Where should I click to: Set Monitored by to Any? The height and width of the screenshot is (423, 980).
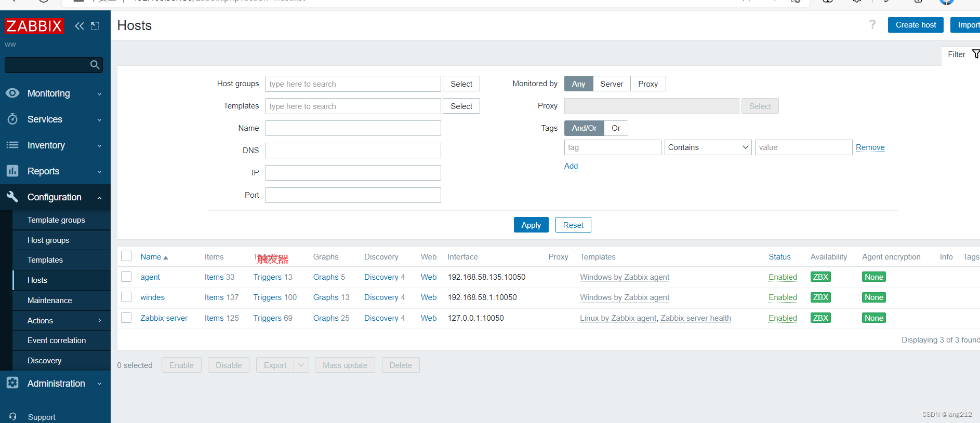[578, 84]
